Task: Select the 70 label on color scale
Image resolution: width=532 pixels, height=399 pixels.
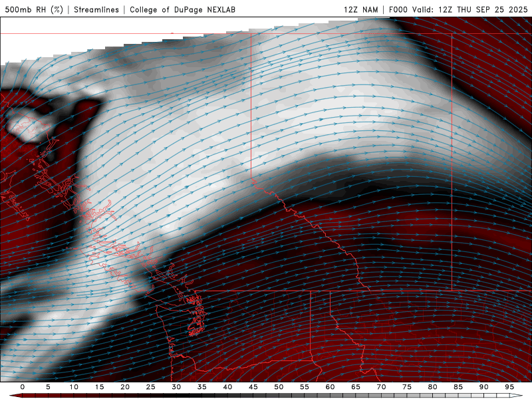Action: pyautogui.click(x=381, y=387)
